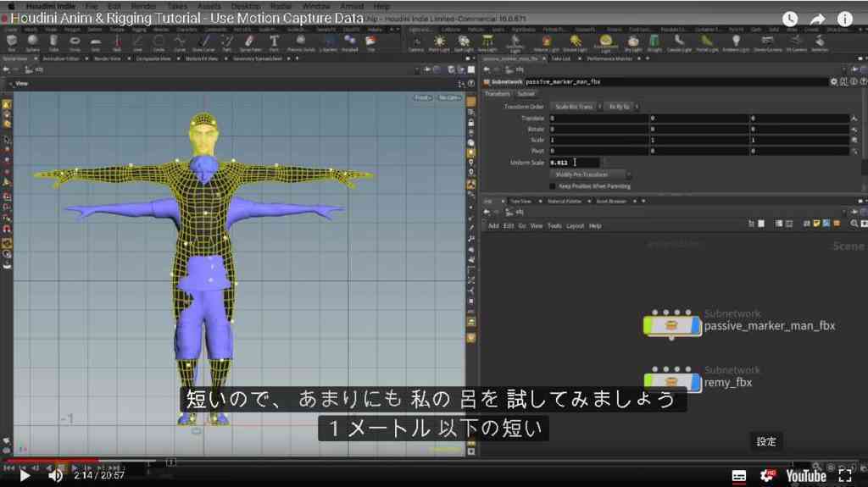Image resolution: width=868 pixels, height=487 pixels.
Task: Mute the video volume
Action: [x=55, y=475]
